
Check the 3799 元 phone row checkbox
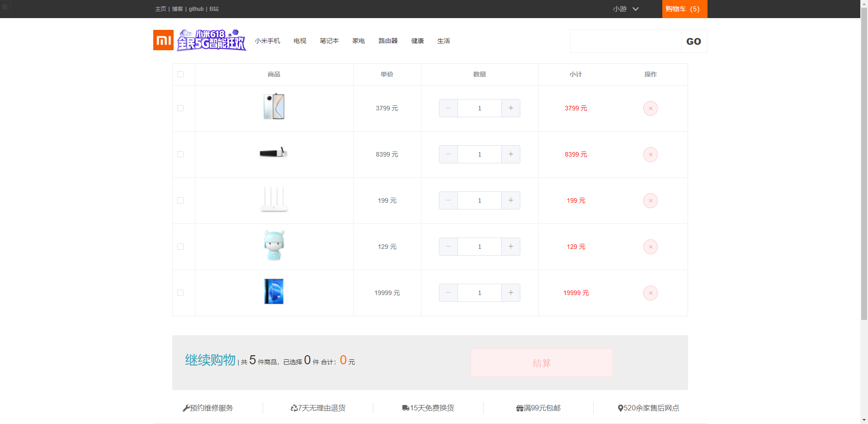(180, 108)
